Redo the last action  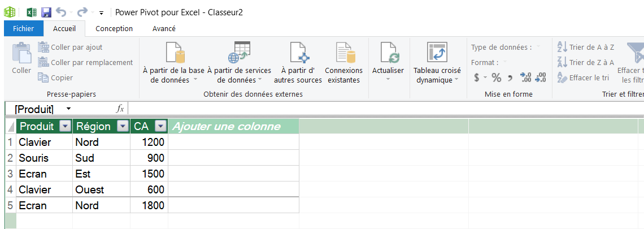pyautogui.click(x=82, y=12)
